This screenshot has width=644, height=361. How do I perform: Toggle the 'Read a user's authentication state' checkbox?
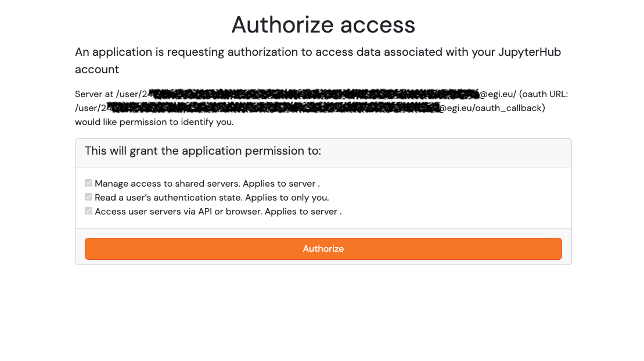tap(88, 197)
